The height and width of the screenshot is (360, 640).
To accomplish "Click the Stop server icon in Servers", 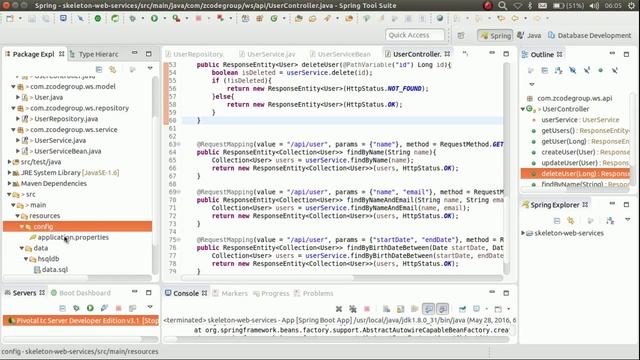I will tap(118, 308).
